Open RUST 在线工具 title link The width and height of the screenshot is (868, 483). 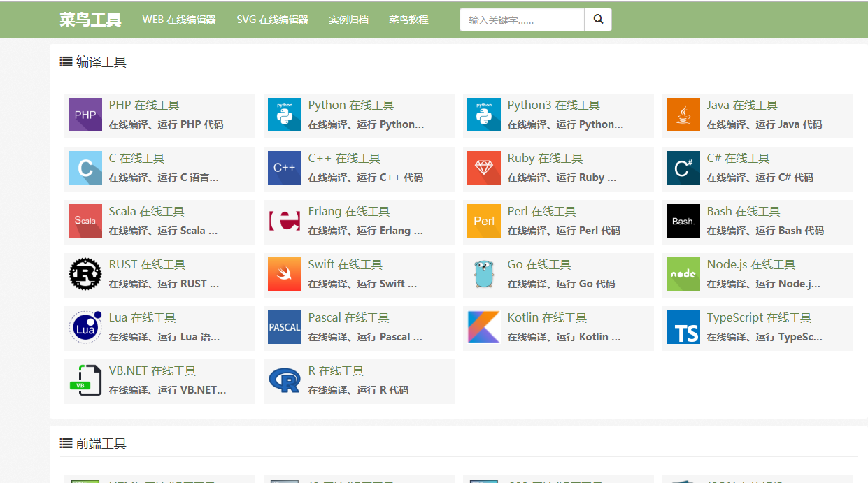pyautogui.click(x=147, y=265)
